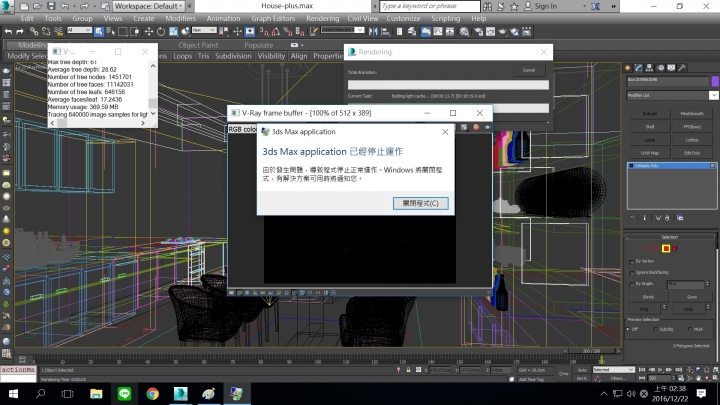Viewport: 720px width, 405px height.
Task: Click the Mirror tool icon
Action: click(373, 31)
